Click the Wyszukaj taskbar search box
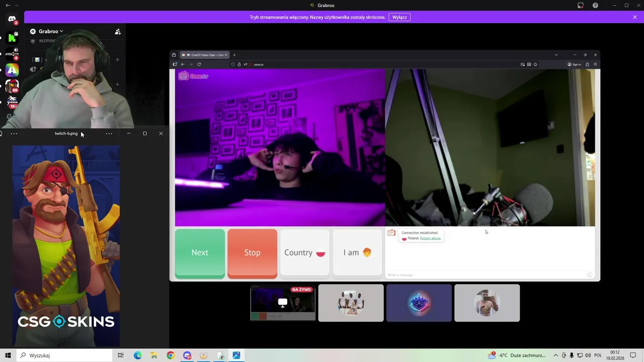Viewport: 644px width, 362px height. 64,355
